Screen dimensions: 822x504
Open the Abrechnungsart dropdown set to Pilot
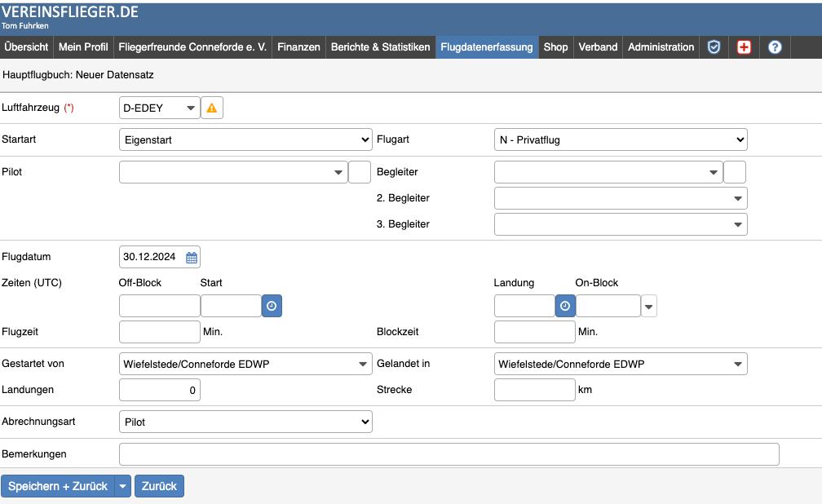(245, 422)
